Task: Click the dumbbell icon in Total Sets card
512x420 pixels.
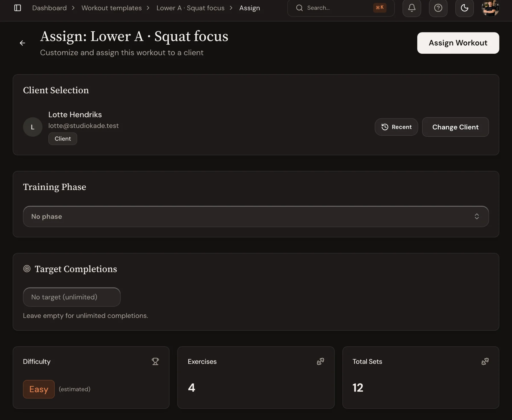Action: pyautogui.click(x=485, y=361)
